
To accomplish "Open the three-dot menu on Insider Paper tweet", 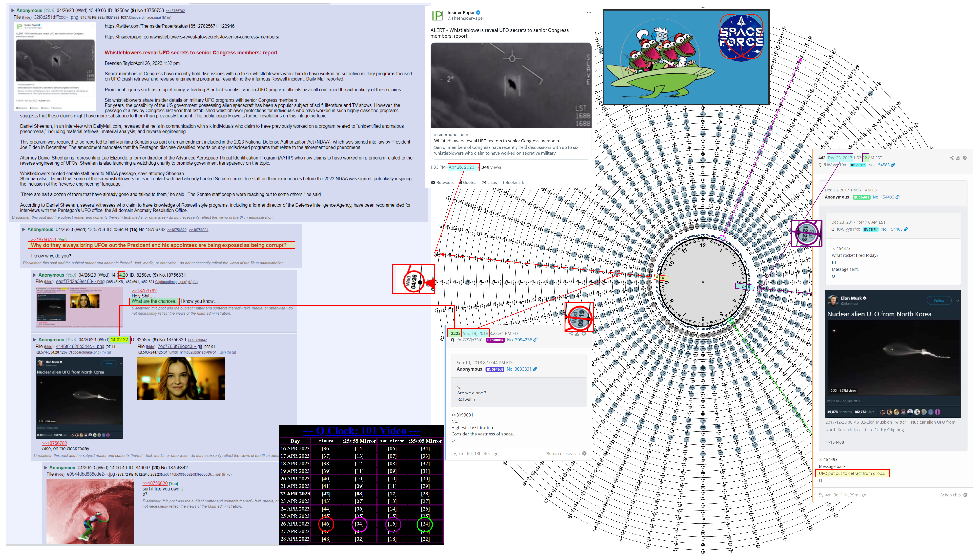I will (x=589, y=13).
